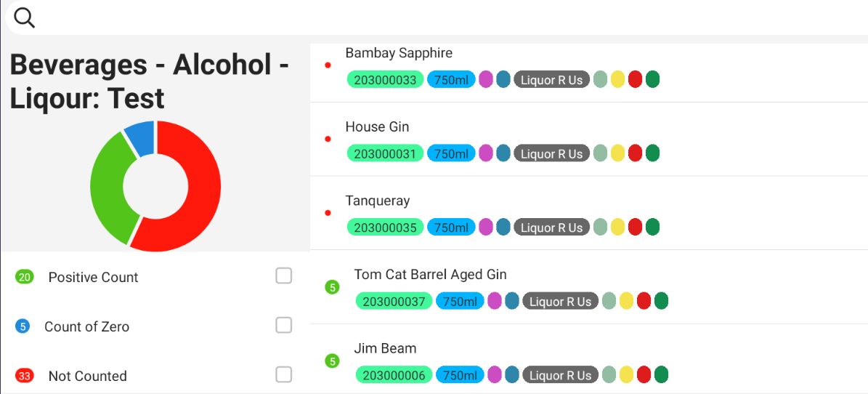Click the search magnifier icon
This screenshot has width=868, height=394.
[25, 17]
